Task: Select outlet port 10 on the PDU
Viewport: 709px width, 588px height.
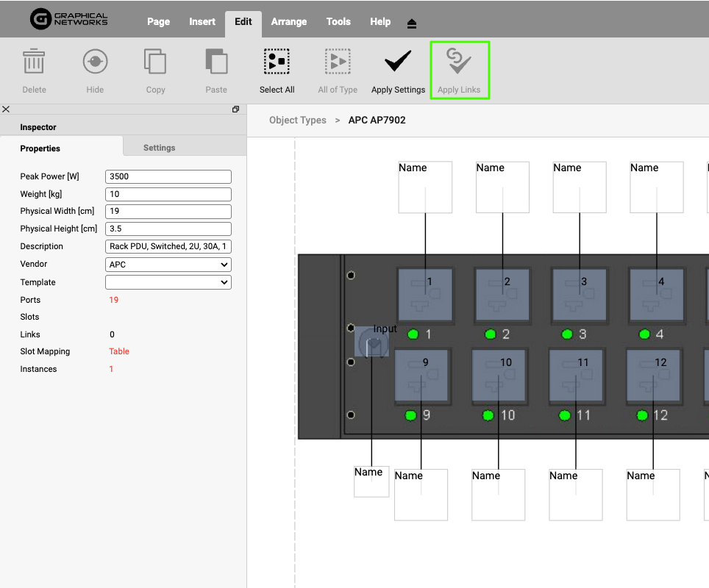Action: coord(499,376)
